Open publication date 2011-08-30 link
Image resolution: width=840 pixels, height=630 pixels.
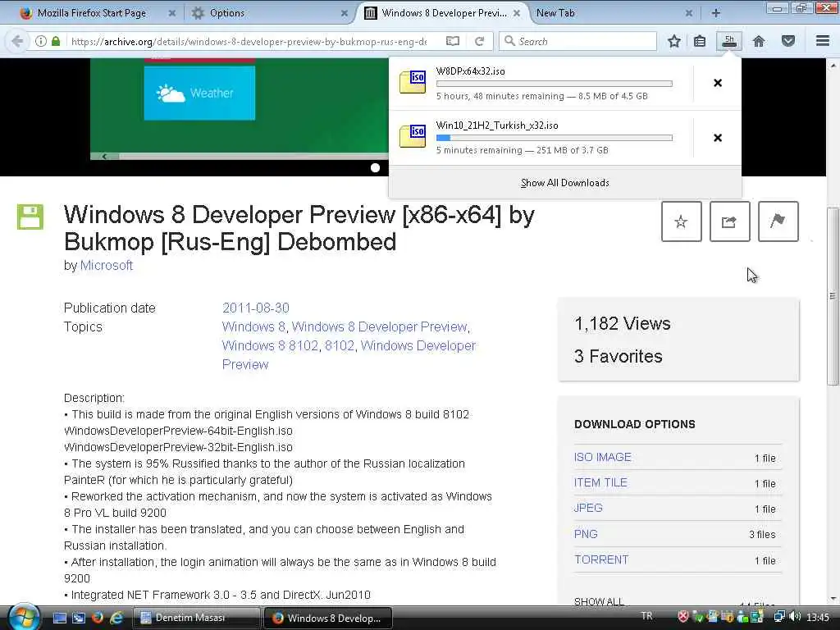tap(256, 308)
